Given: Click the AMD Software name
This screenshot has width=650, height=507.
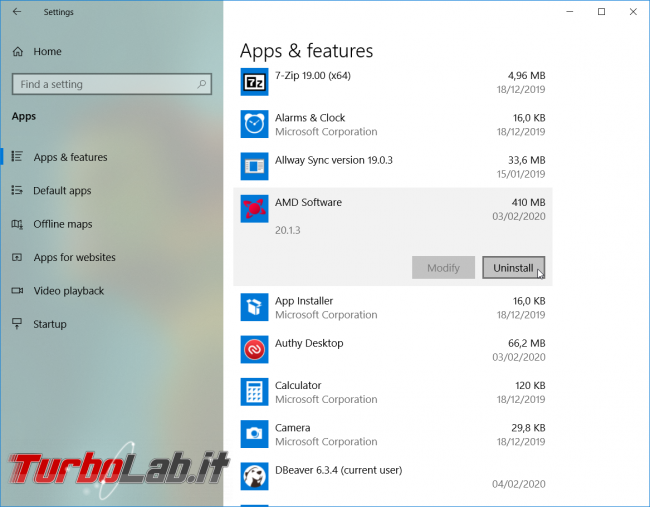Looking at the screenshot, I should tap(308, 202).
